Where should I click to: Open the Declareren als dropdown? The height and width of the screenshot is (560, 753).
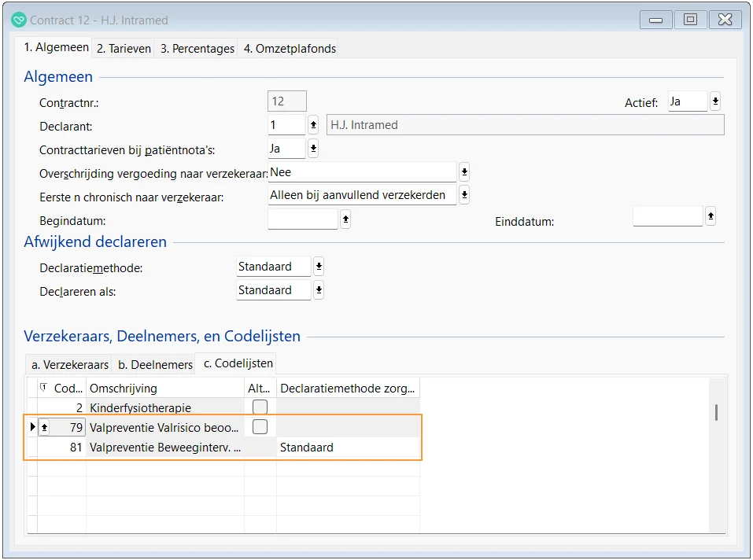click(318, 290)
